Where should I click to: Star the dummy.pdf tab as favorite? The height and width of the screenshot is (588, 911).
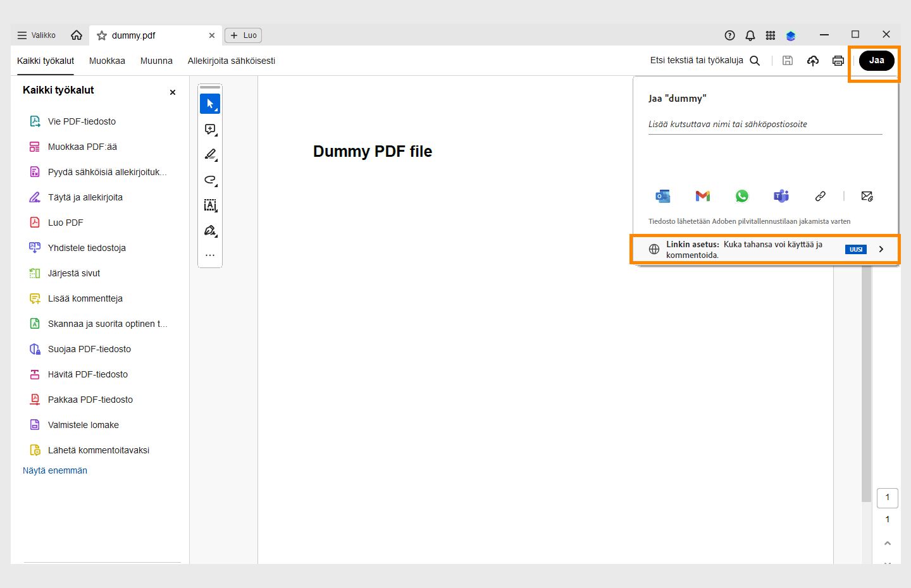tap(102, 35)
